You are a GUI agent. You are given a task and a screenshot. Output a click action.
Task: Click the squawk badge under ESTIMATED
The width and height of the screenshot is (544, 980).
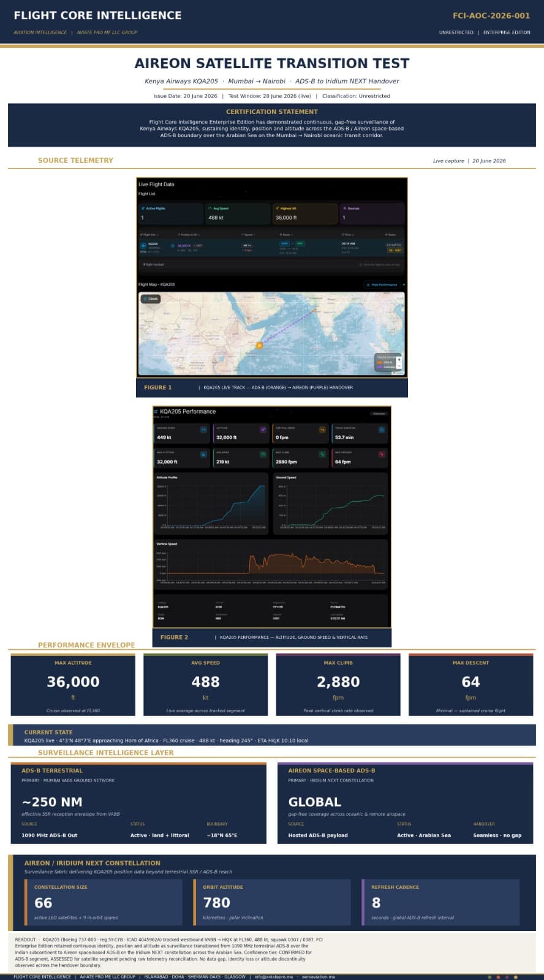coord(394,251)
